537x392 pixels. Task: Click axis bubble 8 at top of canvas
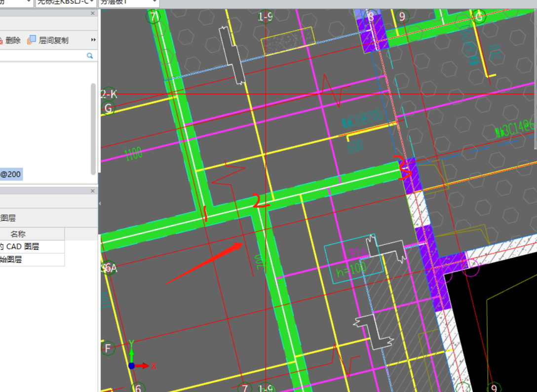point(371,17)
